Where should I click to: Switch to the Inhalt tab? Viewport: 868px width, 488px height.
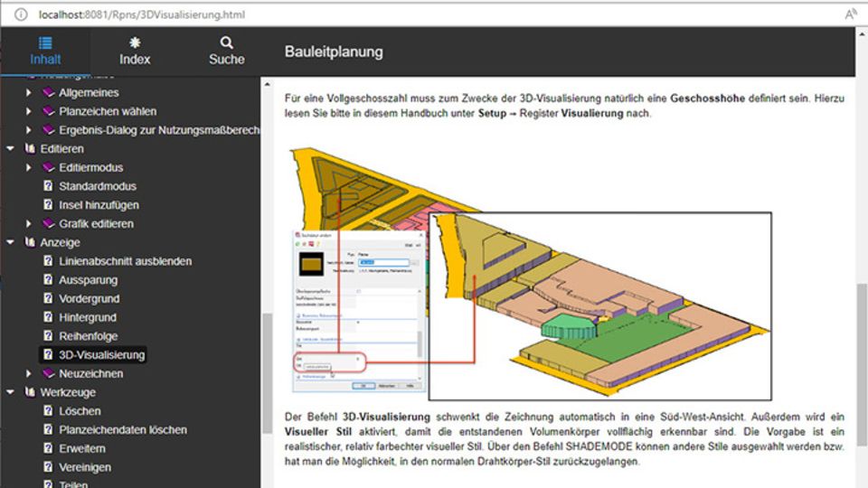click(45, 52)
